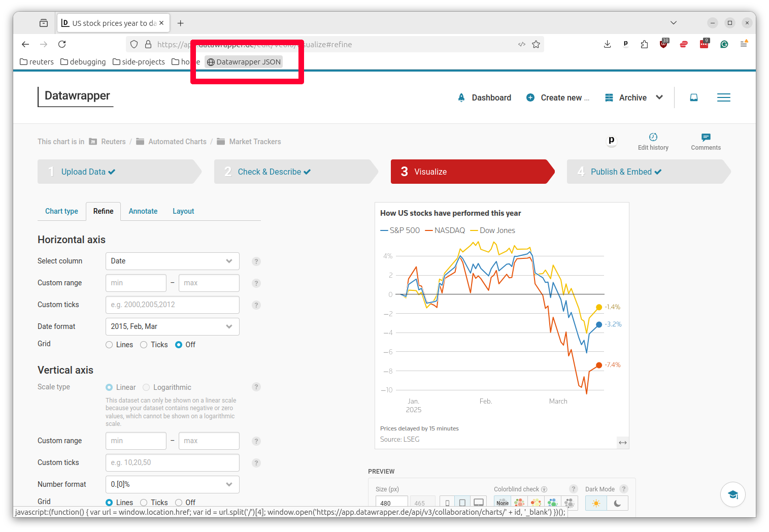
Task: Click the Datawrapper tray icon next to Archive
Action: point(694,97)
